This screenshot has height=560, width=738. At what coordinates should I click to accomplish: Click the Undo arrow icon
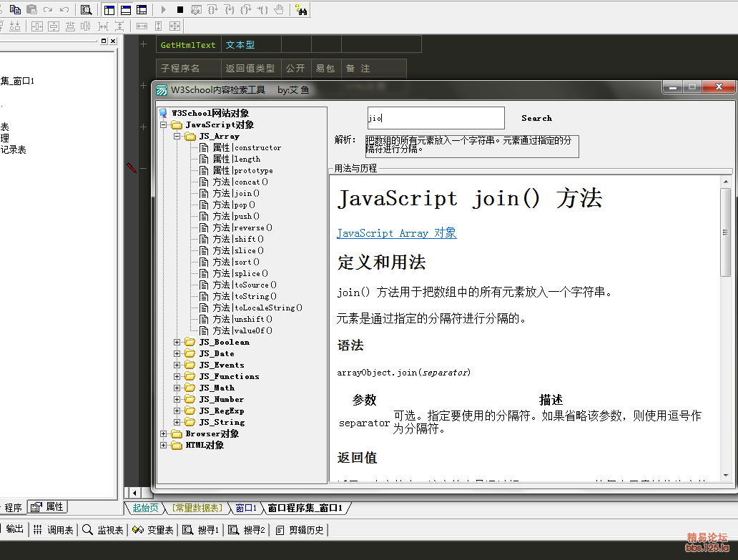pyautogui.click(x=64, y=9)
